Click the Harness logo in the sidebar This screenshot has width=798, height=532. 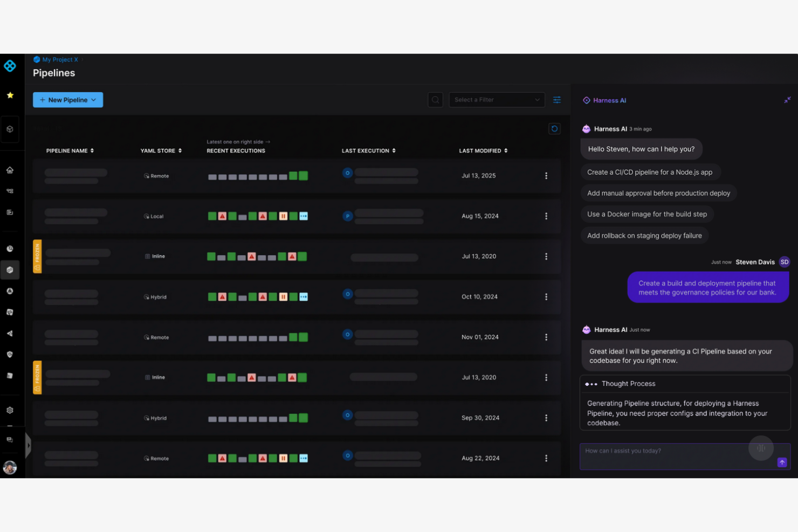(x=10, y=66)
